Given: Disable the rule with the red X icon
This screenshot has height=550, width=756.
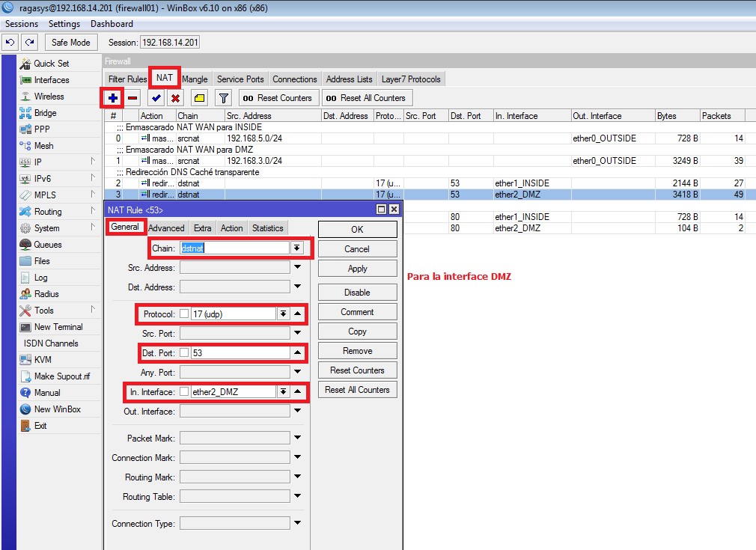Looking at the screenshot, I should coord(177,97).
